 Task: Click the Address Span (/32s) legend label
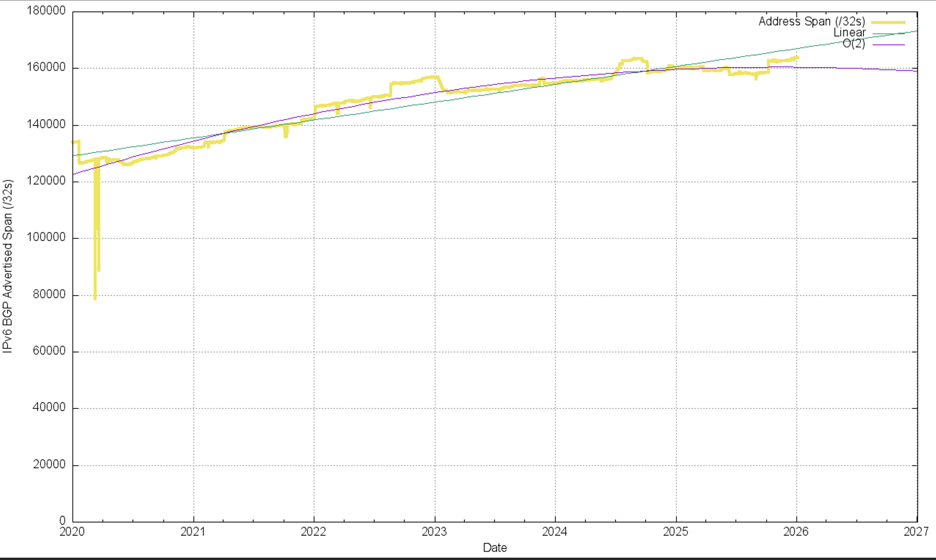811,22
